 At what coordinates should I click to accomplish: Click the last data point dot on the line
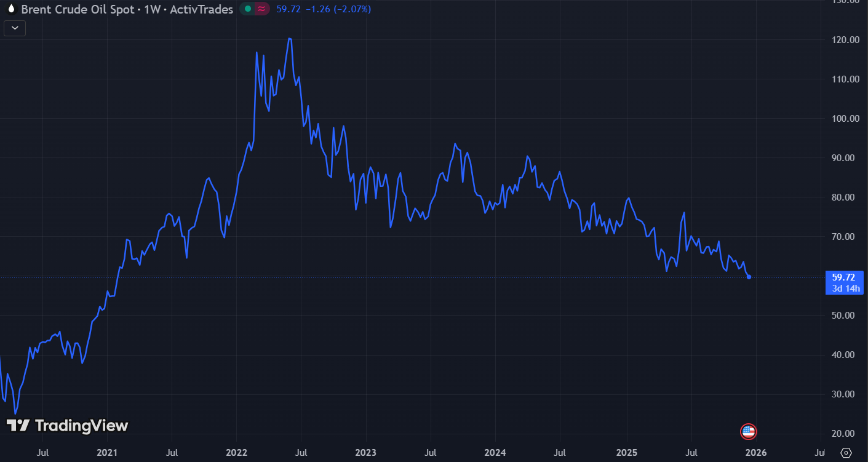(x=749, y=277)
